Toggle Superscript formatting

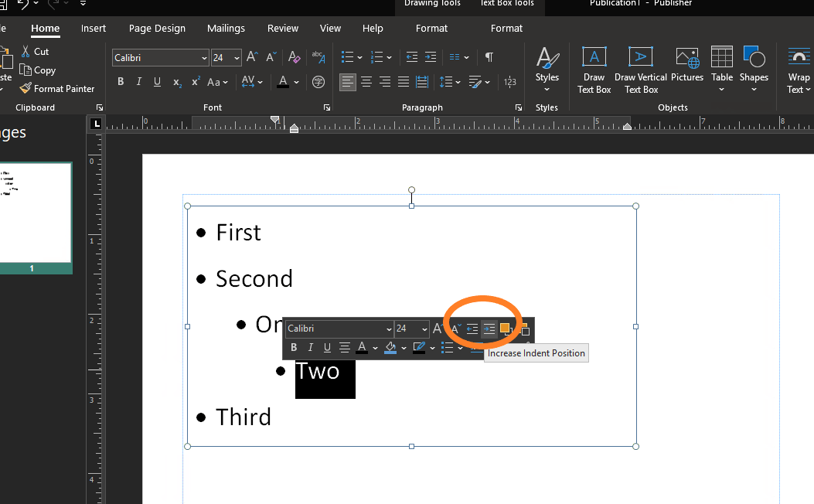point(196,81)
